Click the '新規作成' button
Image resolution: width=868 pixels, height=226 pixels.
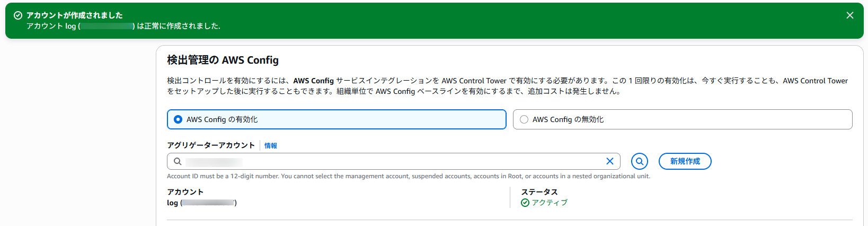[685, 161]
